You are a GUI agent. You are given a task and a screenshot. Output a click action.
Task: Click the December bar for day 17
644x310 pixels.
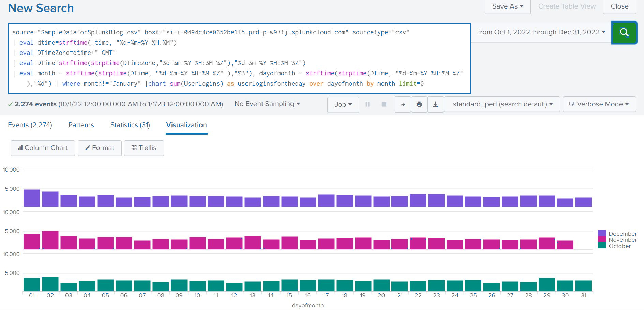[326, 201]
